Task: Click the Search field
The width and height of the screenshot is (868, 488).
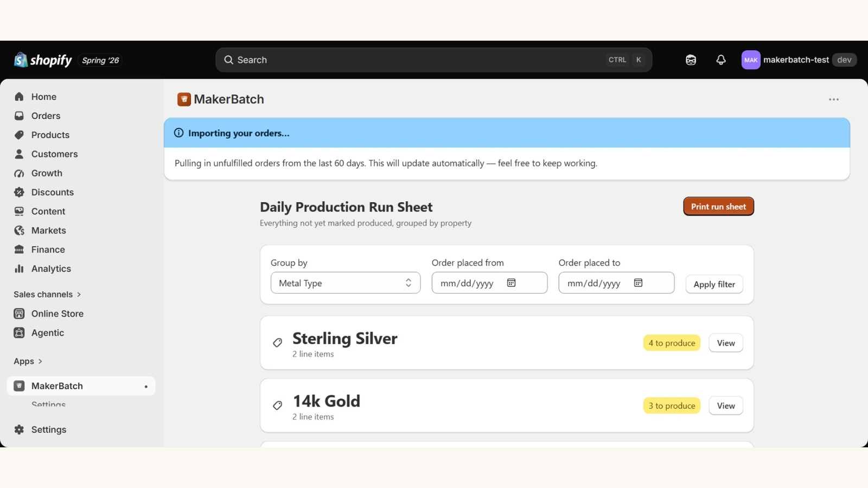Action: [x=433, y=60]
